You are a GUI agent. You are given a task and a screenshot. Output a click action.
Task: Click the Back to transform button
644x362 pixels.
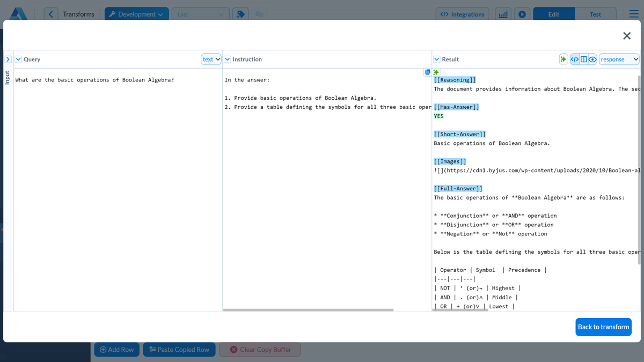pyautogui.click(x=603, y=327)
